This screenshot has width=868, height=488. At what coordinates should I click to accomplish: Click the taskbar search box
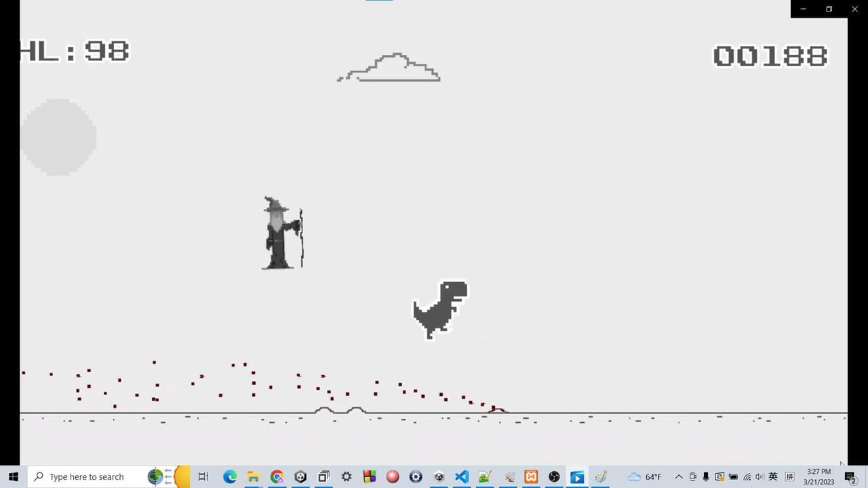click(108, 476)
